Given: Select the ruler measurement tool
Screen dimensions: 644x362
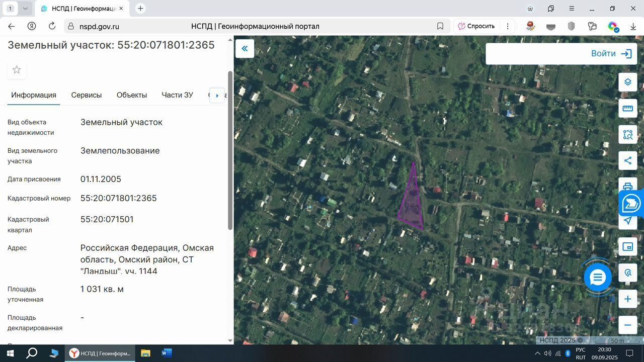Looking at the screenshot, I should pyautogui.click(x=627, y=108).
